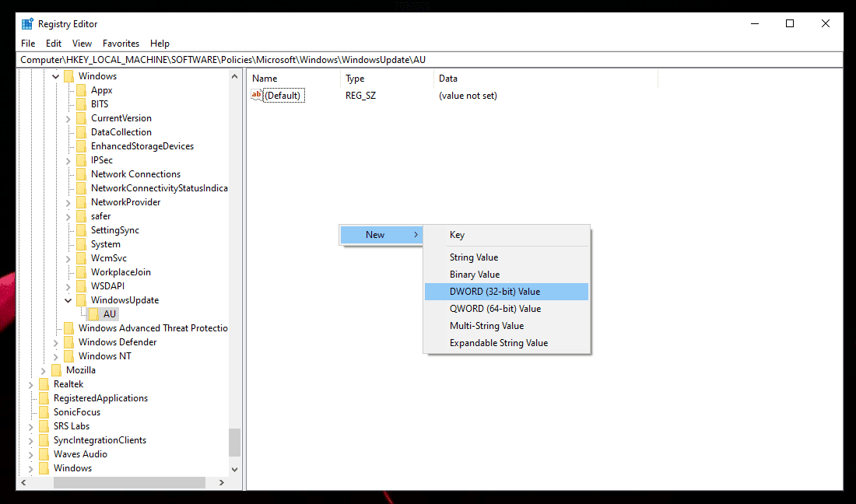Click the tree scroll down arrow

[235, 469]
